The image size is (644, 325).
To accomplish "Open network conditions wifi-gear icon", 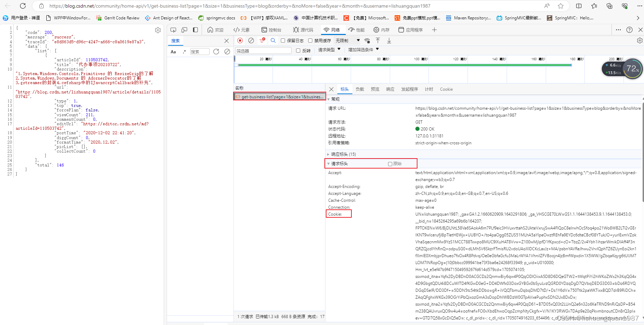I will [367, 40].
